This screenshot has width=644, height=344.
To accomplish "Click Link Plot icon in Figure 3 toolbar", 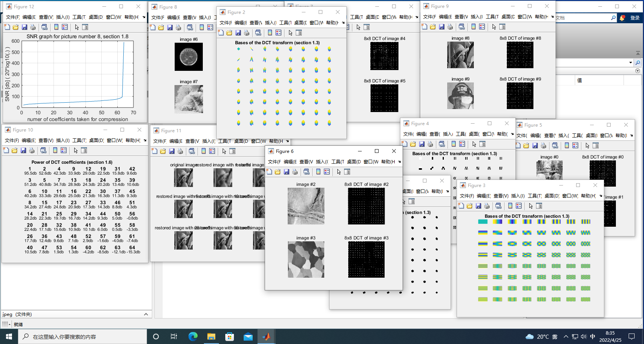I will [x=499, y=206].
